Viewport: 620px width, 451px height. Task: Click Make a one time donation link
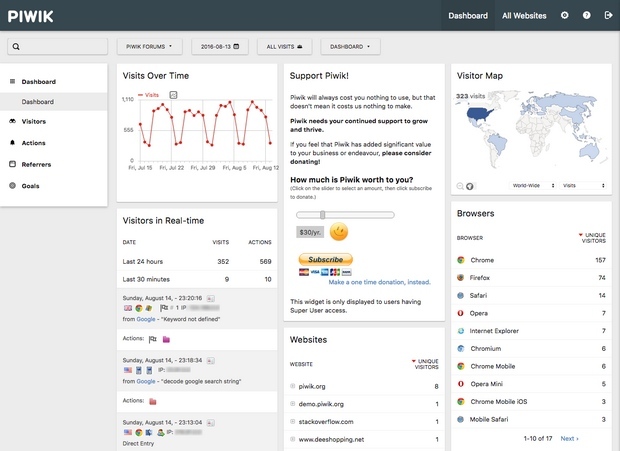[379, 282]
